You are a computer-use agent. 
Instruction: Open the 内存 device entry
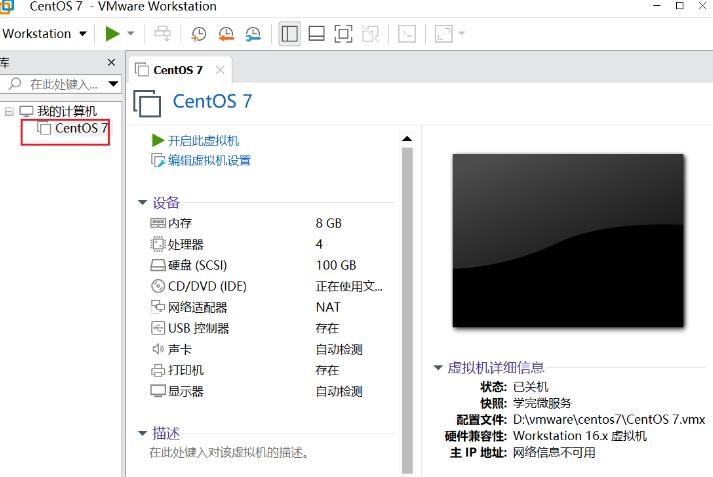click(x=180, y=223)
